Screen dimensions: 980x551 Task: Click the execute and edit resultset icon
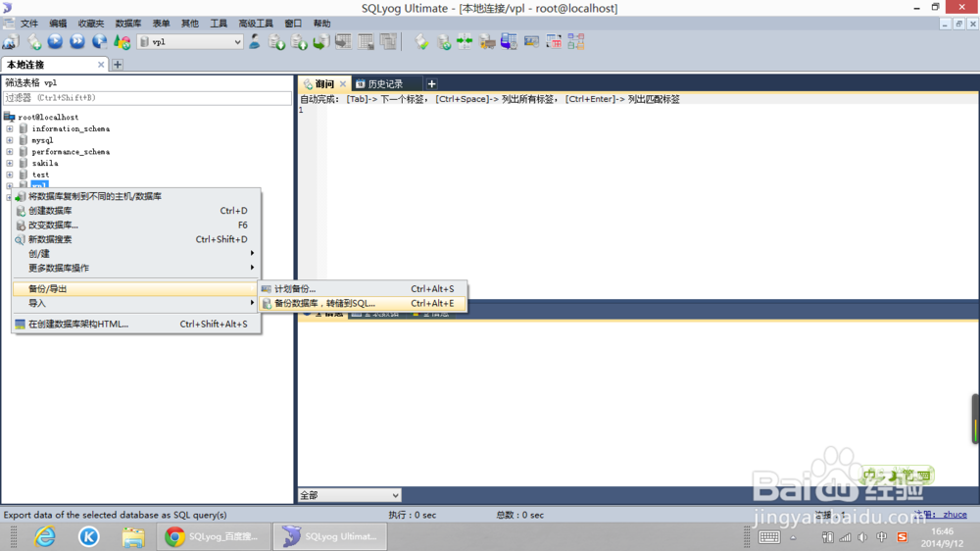coord(99,42)
